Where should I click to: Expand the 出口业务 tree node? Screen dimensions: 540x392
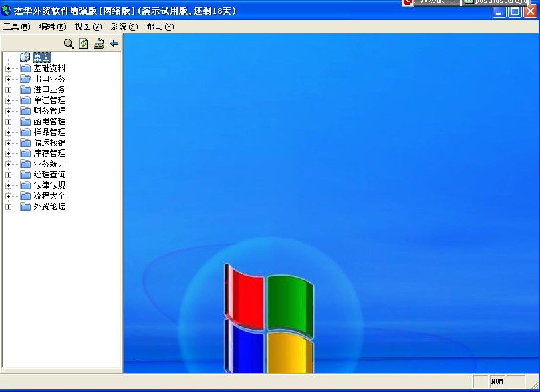point(8,80)
